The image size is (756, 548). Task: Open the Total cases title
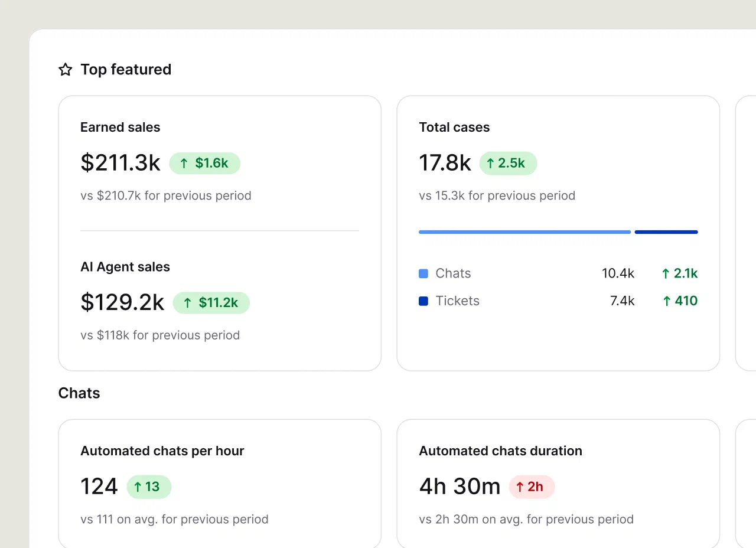tap(454, 128)
